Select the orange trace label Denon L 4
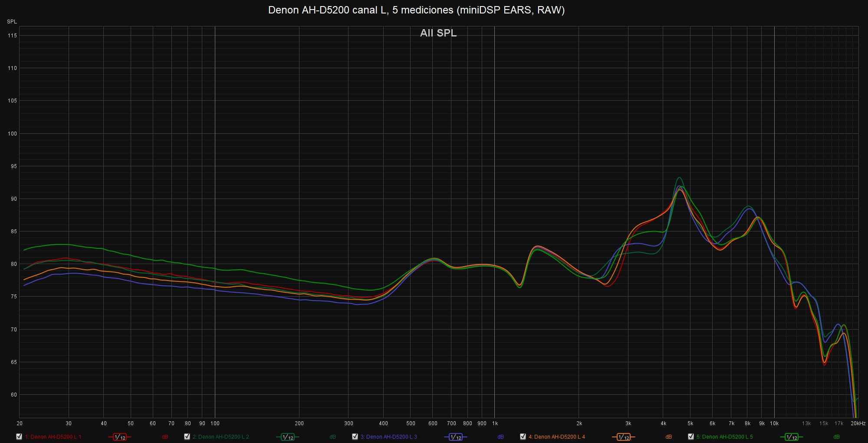This screenshot has width=868, height=443. pyautogui.click(x=556, y=437)
